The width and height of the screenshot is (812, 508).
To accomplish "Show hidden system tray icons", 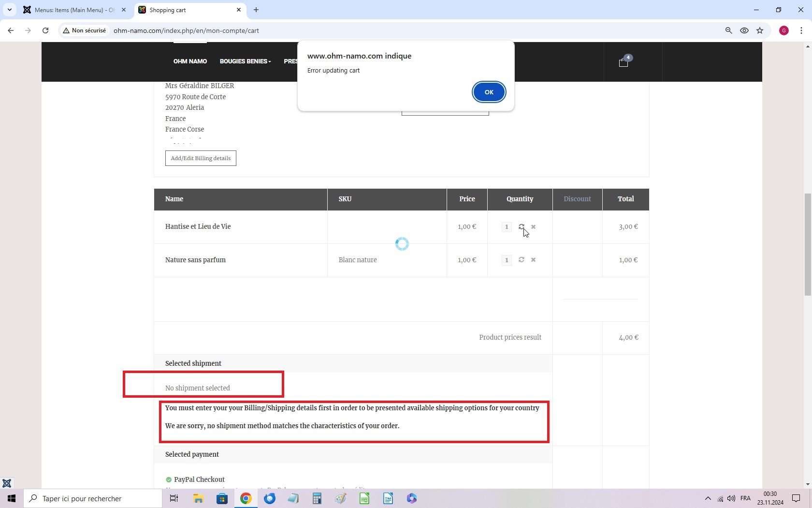I will coord(708,498).
